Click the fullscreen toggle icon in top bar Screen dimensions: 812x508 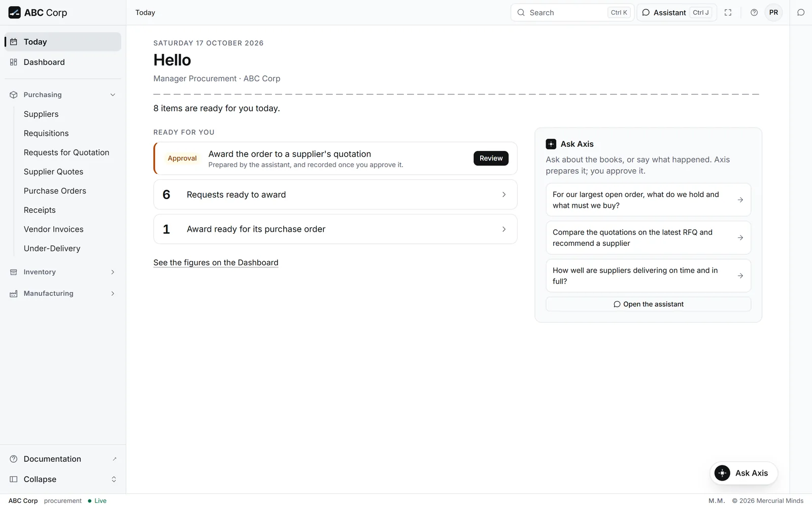pyautogui.click(x=728, y=13)
